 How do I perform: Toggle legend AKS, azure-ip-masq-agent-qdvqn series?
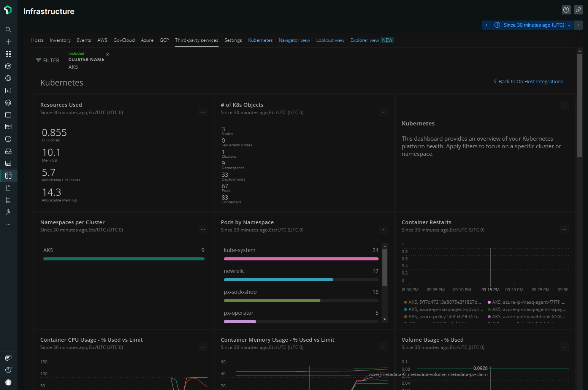click(443, 309)
